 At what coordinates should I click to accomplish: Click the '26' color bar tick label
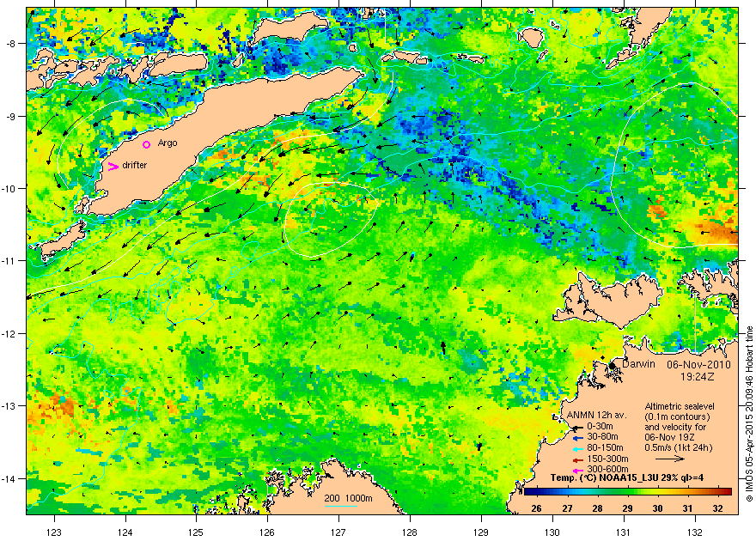536,508
